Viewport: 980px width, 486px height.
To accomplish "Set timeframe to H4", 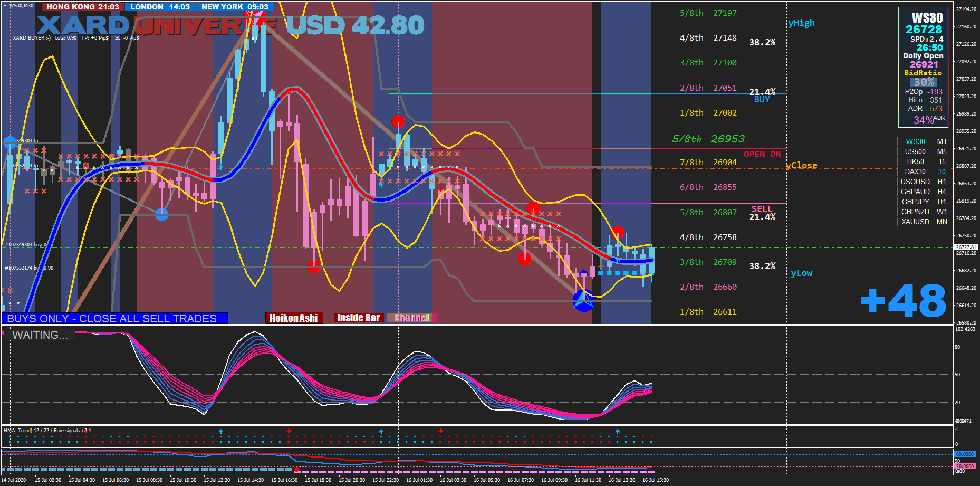I will (x=942, y=192).
